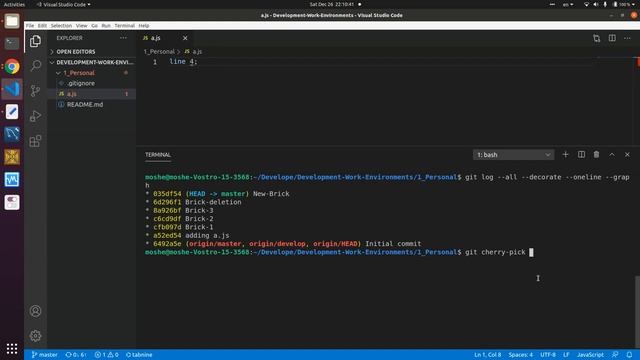Screen dimensions: 640x360
Task: Kill terminal with trash icon
Action: [x=596, y=155]
